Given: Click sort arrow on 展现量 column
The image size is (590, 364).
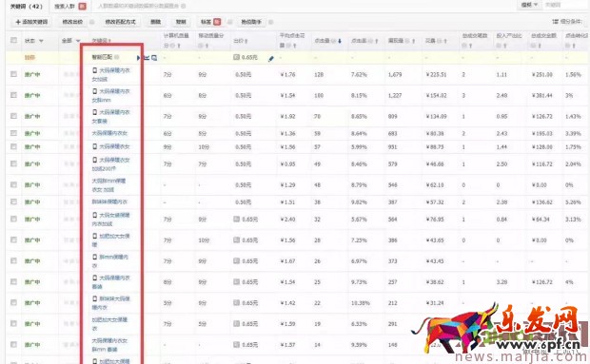Looking at the screenshot, I should point(414,41).
